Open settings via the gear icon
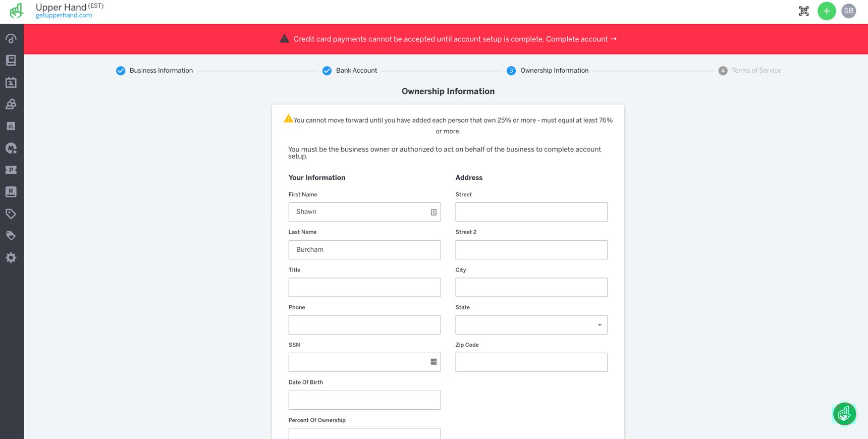This screenshot has width=868, height=439. point(11,257)
